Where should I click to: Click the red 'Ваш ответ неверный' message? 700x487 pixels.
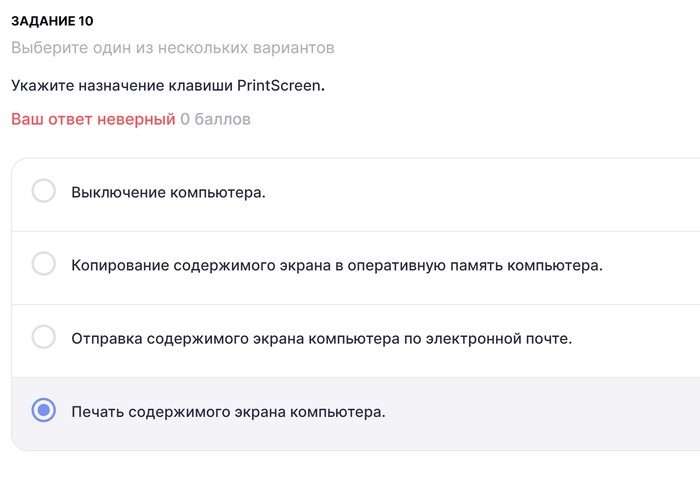[x=93, y=119]
